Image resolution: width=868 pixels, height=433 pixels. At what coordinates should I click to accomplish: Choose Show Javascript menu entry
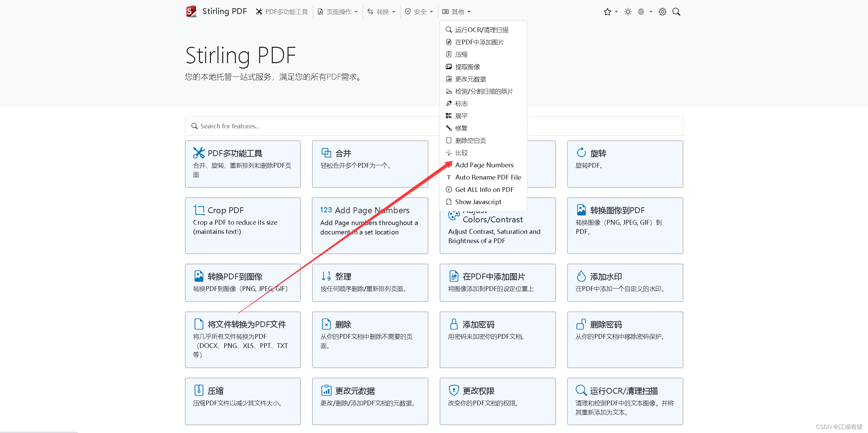(x=483, y=202)
